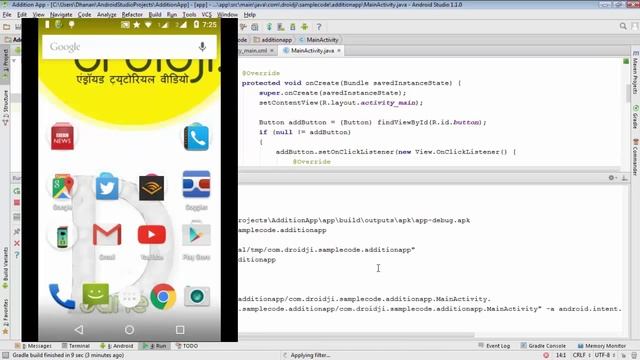Click the open folder toolbar icon
Screen dimensions: 640x360
pos(7,27)
